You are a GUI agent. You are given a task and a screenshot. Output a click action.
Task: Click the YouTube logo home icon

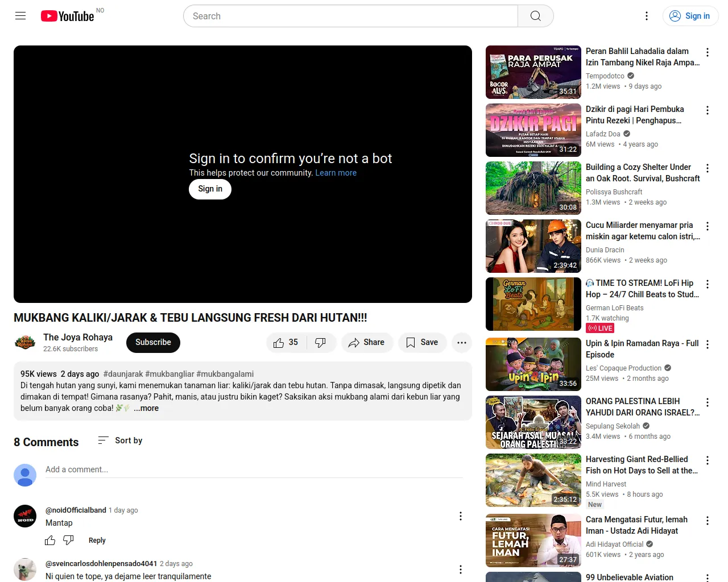67,16
